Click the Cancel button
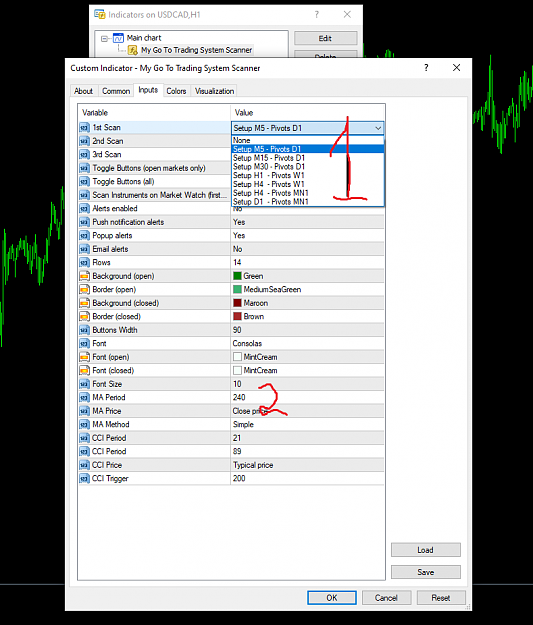 point(386,598)
